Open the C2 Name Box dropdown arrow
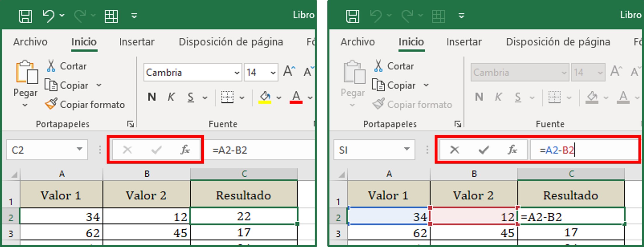This screenshot has width=644, height=247. [79, 149]
